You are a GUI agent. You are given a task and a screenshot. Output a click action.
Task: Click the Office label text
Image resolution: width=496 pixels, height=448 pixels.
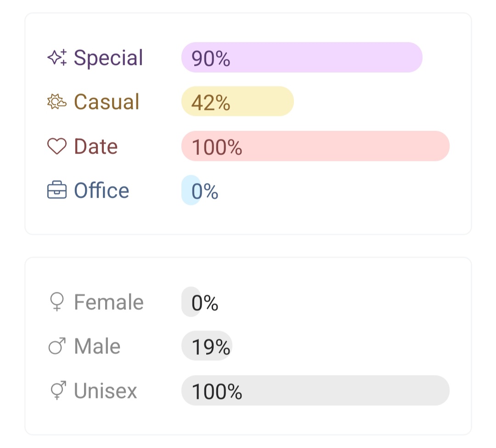pyautogui.click(x=101, y=191)
